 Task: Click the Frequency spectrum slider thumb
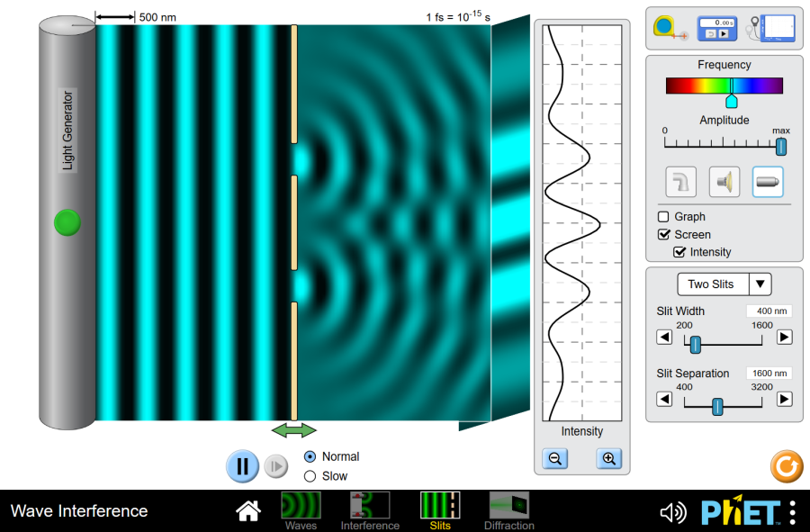[x=732, y=101]
